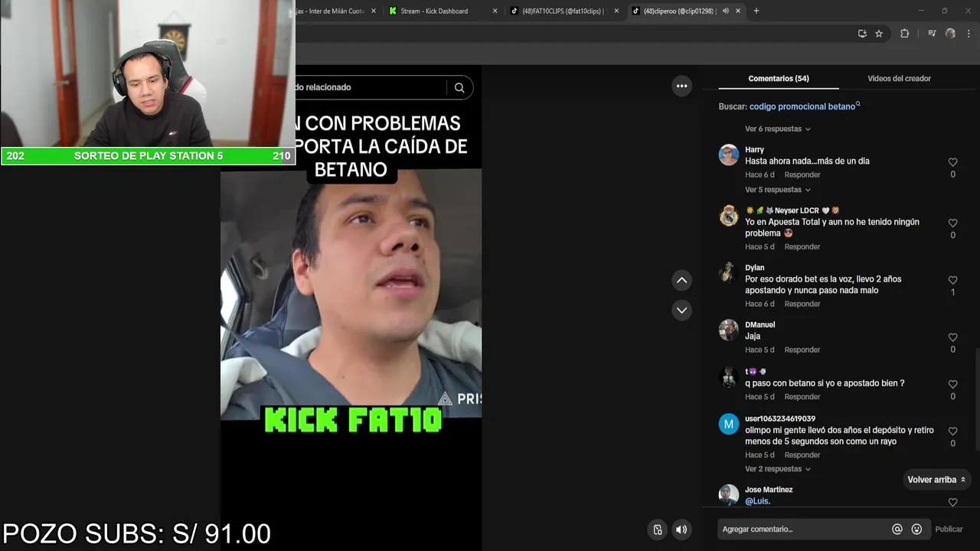
Task: Click the TikTok video player area
Action: pos(351,308)
